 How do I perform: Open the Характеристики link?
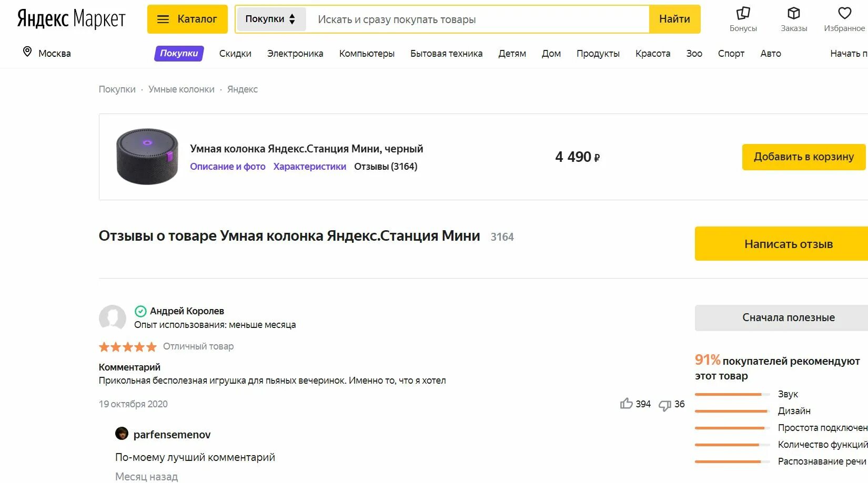[x=310, y=167]
